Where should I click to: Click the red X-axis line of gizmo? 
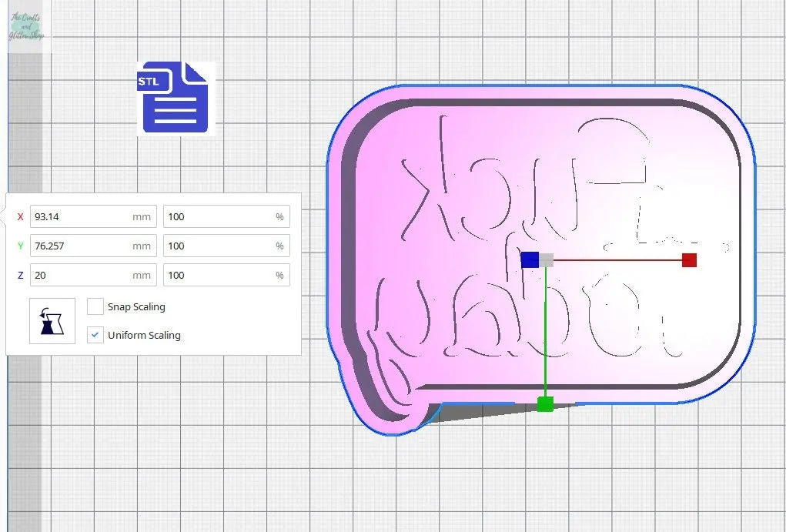tap(616, 260)
